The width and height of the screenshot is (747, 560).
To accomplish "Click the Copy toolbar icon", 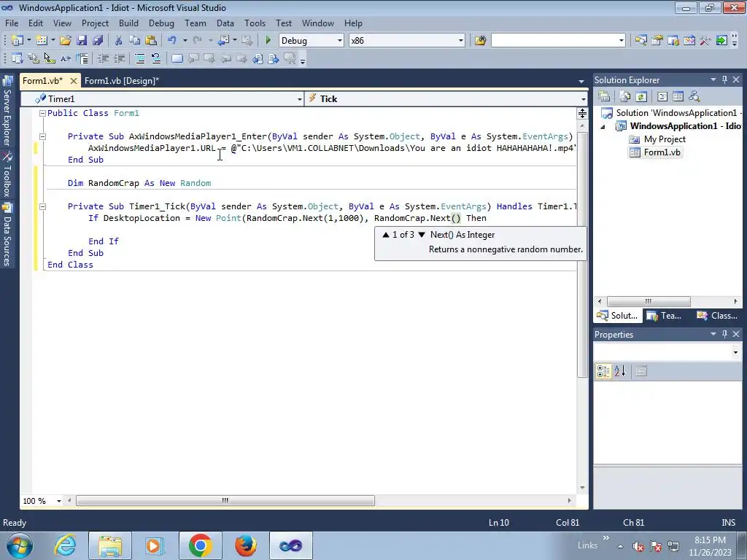I will tap(135, 41).
